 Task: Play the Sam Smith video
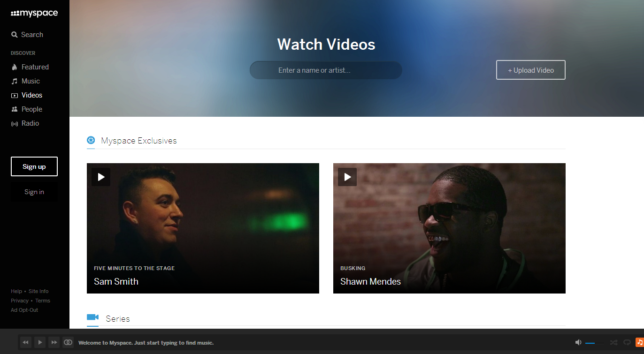pos(101,177)
